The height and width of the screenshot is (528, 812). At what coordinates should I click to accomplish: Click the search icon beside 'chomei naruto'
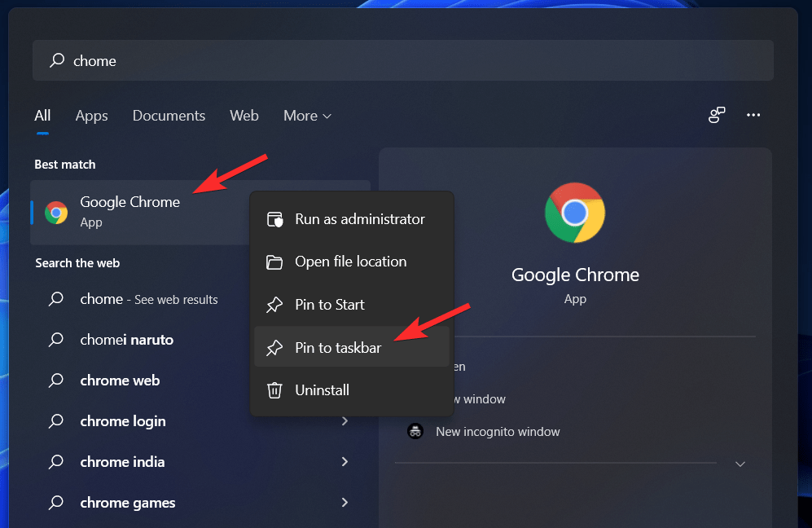click(56, 340)
